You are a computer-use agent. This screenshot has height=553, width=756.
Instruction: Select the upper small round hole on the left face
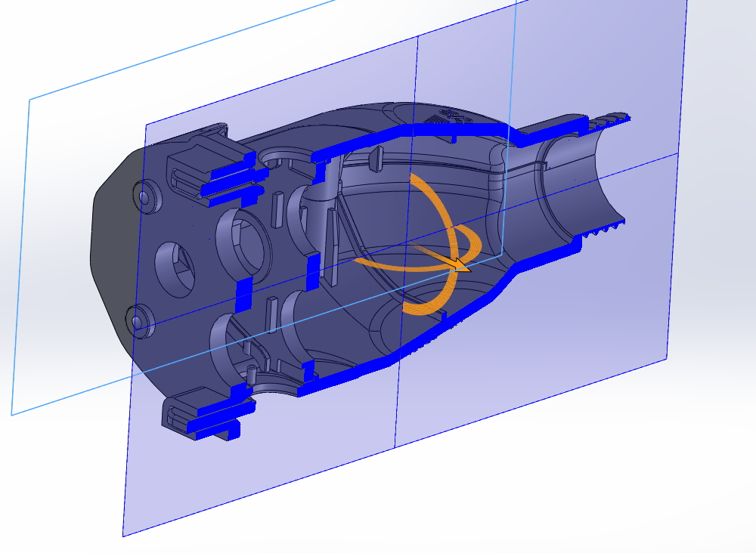(143, 197)
